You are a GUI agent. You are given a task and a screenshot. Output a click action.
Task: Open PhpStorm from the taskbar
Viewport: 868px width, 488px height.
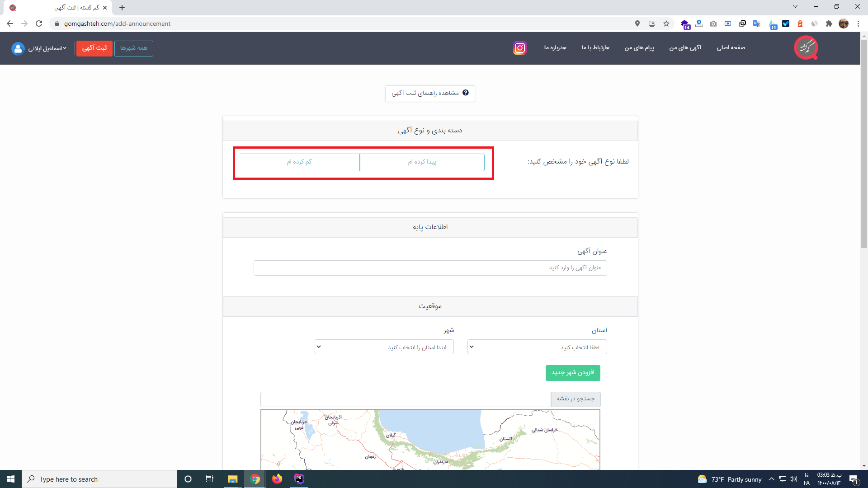point(299,479)
